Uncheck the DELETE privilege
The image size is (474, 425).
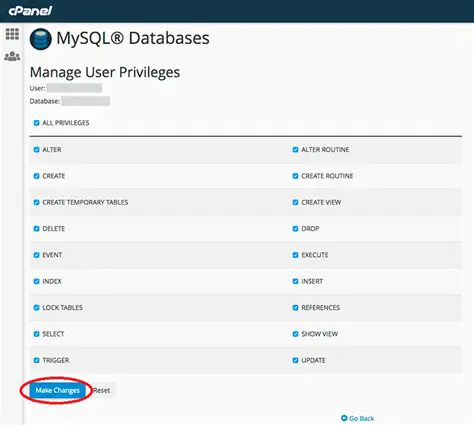[37, 229]
